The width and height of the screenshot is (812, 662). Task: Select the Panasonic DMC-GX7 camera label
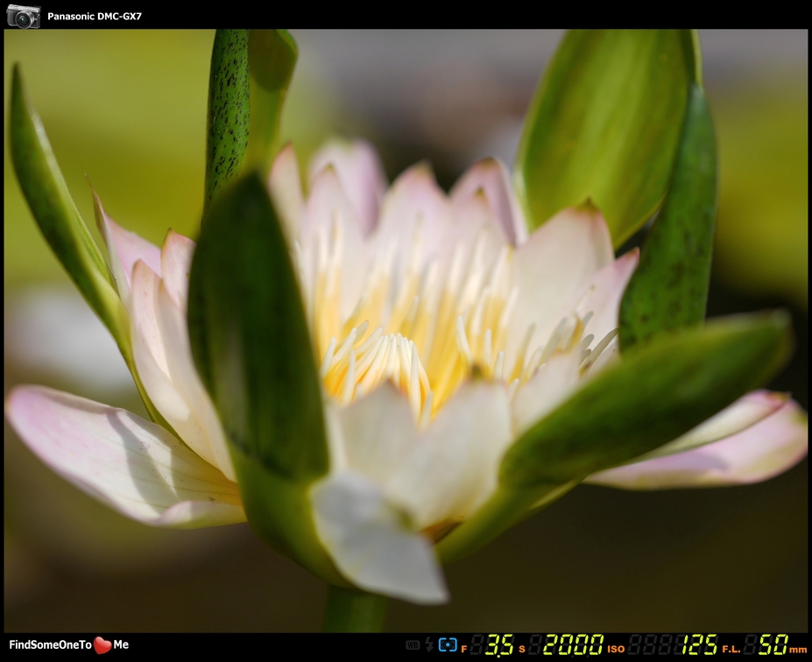click(95, 16)
